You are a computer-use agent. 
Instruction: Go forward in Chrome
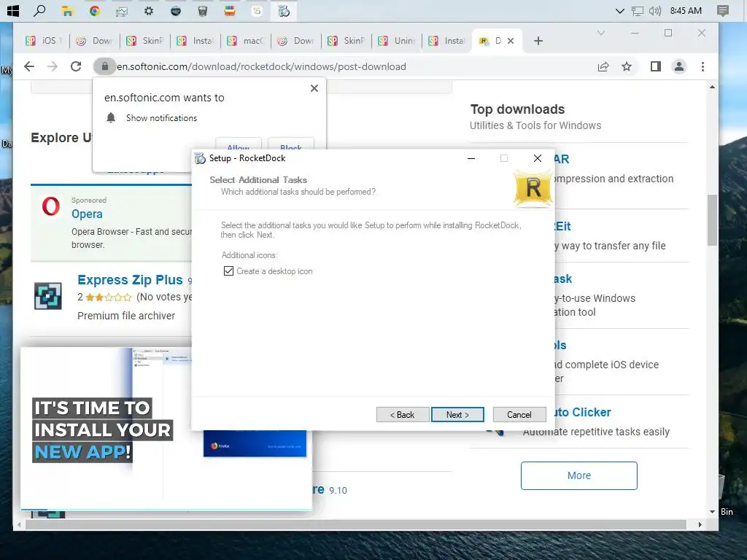53,66
